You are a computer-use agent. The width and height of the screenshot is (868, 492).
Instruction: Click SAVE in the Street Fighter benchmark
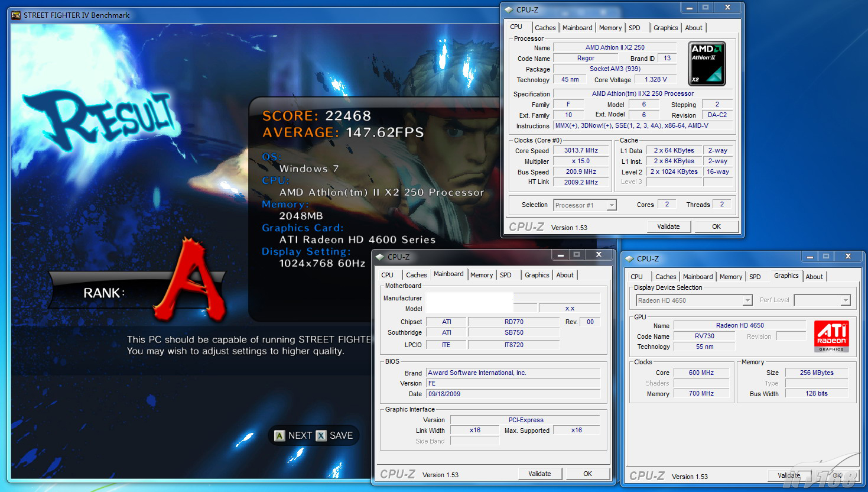(x=341, y=436)
